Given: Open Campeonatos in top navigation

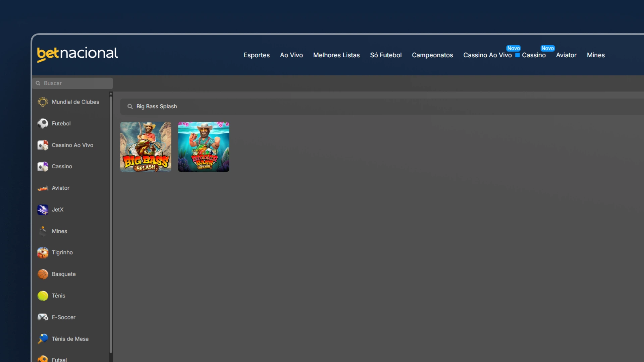Looking at the screenshot, I should click(432, 55).
